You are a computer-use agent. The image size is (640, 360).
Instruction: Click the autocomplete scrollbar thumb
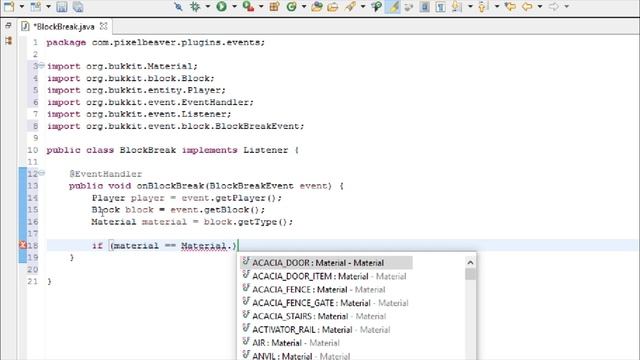[470, 274]
